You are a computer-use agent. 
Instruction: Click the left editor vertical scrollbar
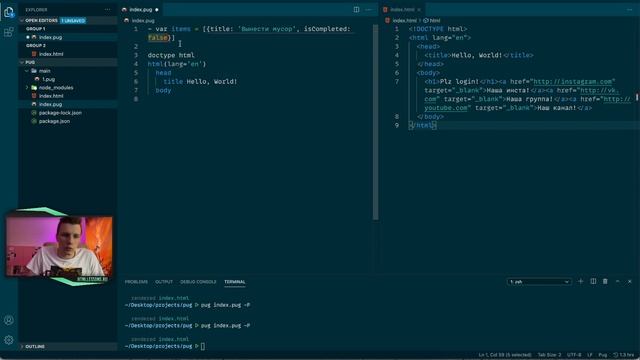(375, 122)
